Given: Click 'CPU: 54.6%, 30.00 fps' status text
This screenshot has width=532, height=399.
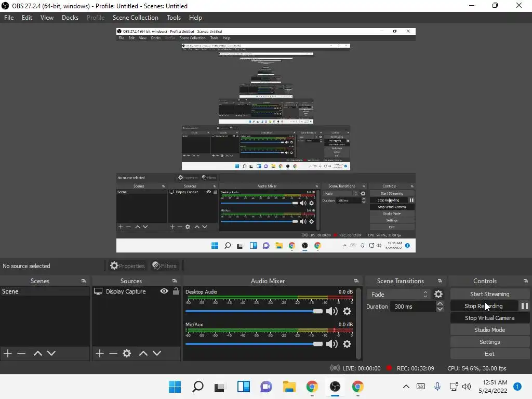Looking at the screenshot, I should click(477, 368).
